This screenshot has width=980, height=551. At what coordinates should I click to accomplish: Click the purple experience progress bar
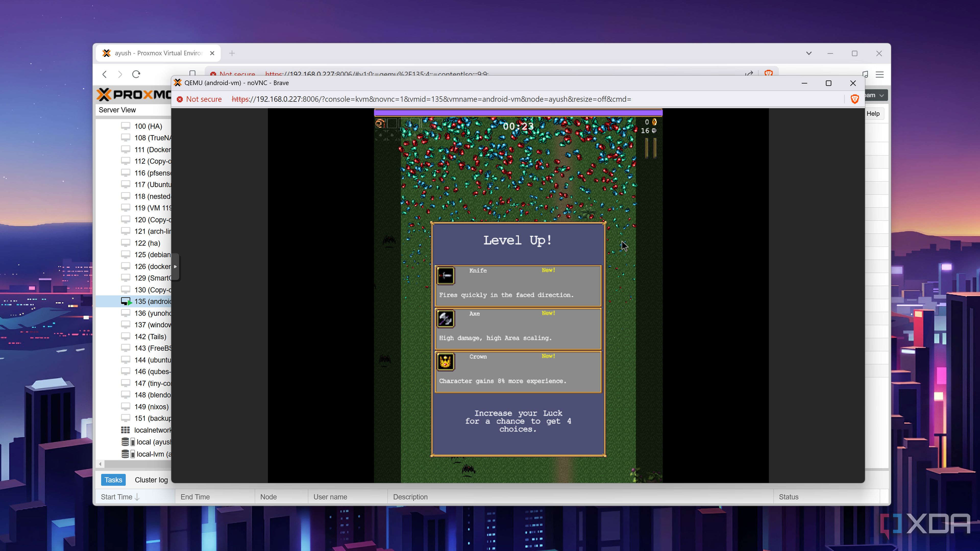click(518, 112)
